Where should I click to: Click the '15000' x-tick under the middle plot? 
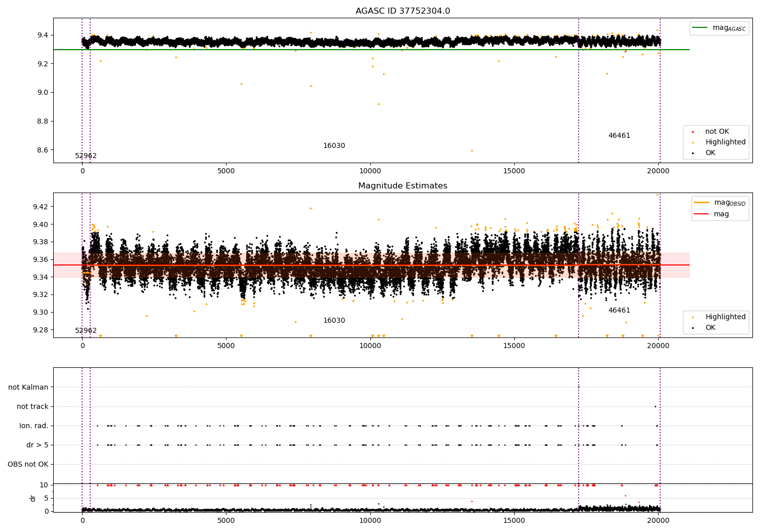(x=514, y=346)
